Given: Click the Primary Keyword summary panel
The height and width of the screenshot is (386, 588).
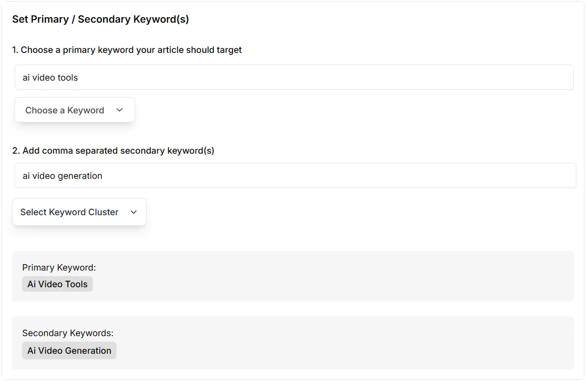Looking at the screenshot, I should (293, 276).
